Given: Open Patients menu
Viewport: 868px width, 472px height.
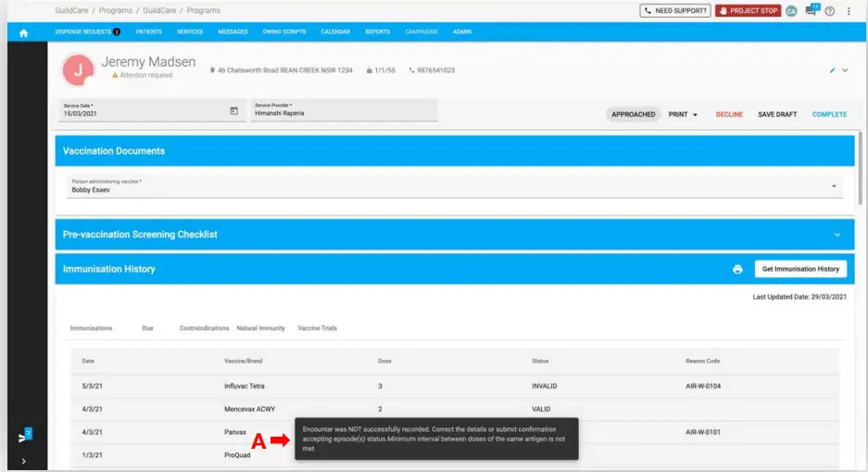Looking at the screenshot, I should tap(149, 32).
